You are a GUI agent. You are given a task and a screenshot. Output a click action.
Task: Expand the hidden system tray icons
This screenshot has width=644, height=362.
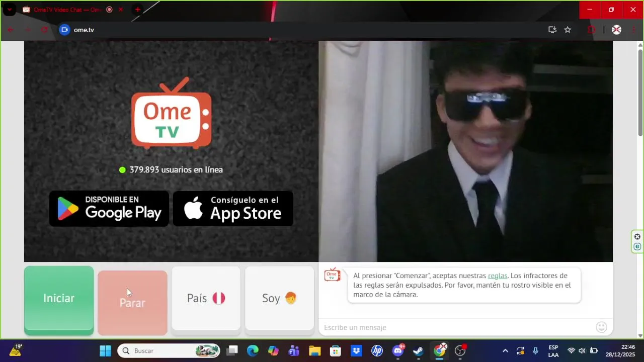(x=505, y=351)
